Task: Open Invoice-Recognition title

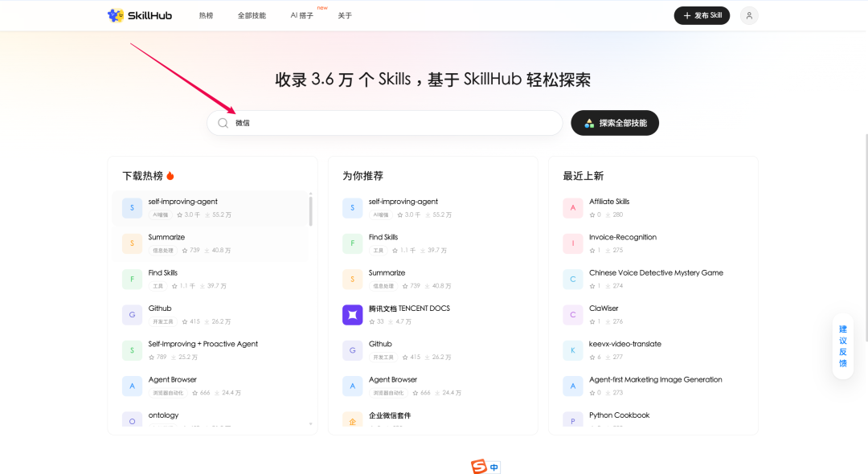Action: click(623, 237)
